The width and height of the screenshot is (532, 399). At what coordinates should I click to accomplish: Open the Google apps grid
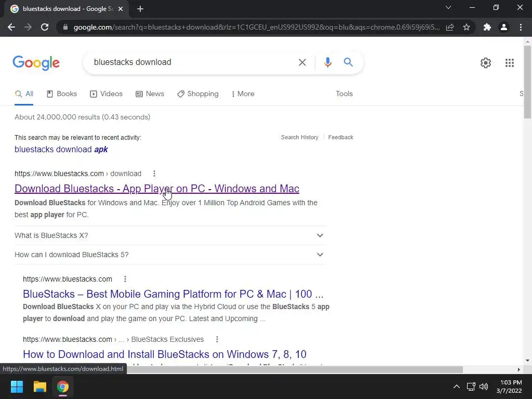(x=509, y=63)
